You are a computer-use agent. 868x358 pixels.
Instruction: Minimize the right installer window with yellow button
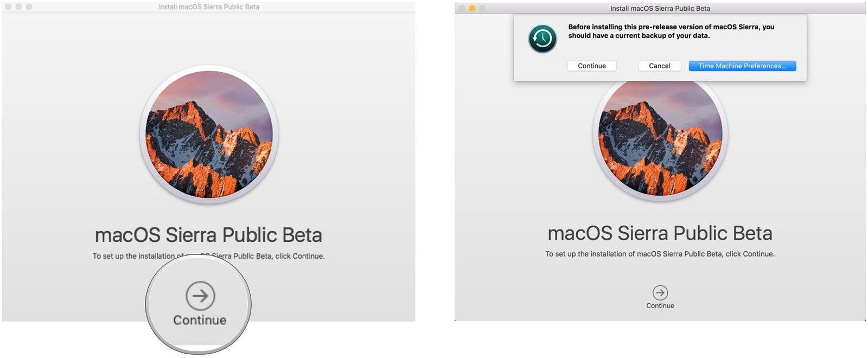tap(472, 8)
